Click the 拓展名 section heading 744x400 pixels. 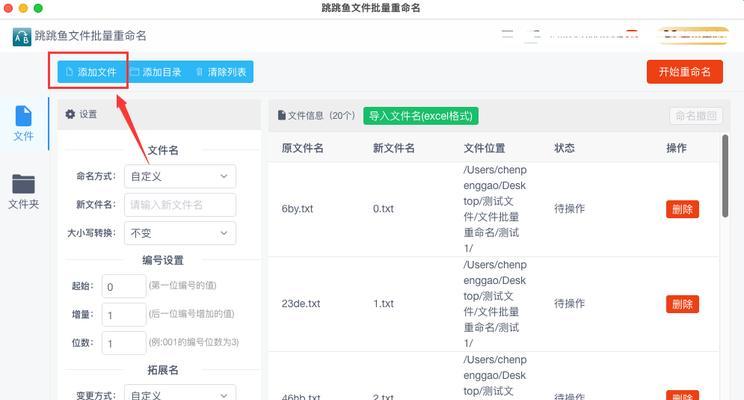point(163,370)
